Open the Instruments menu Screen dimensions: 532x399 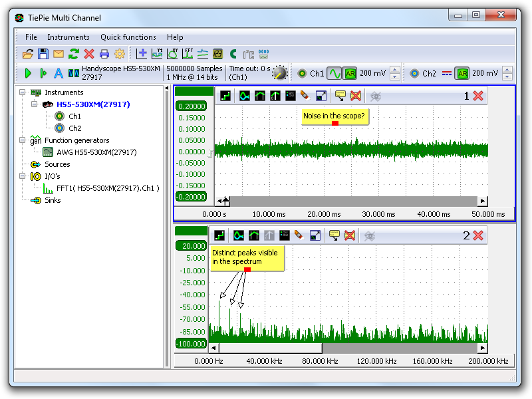tap(68, 37)
